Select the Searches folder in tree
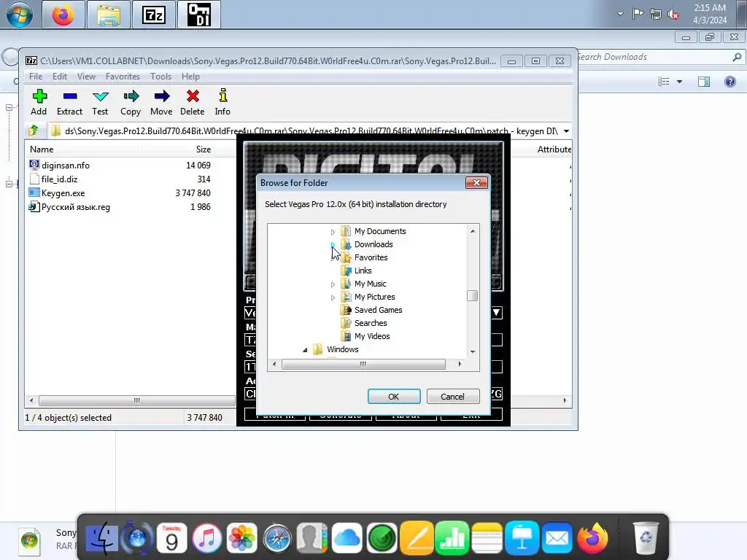Viewport: 747px width, 560px height. click(371, 323)
